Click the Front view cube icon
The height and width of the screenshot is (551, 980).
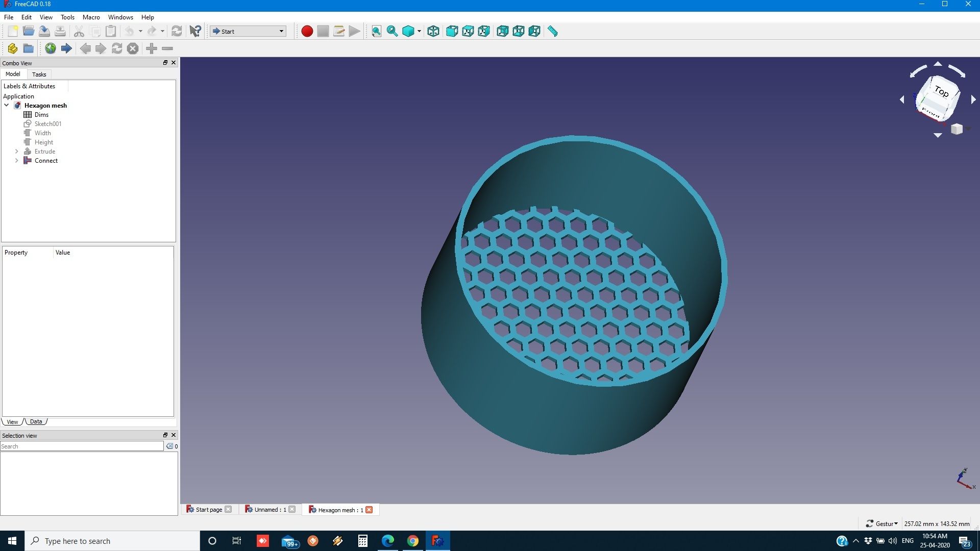tap(451, 31)
